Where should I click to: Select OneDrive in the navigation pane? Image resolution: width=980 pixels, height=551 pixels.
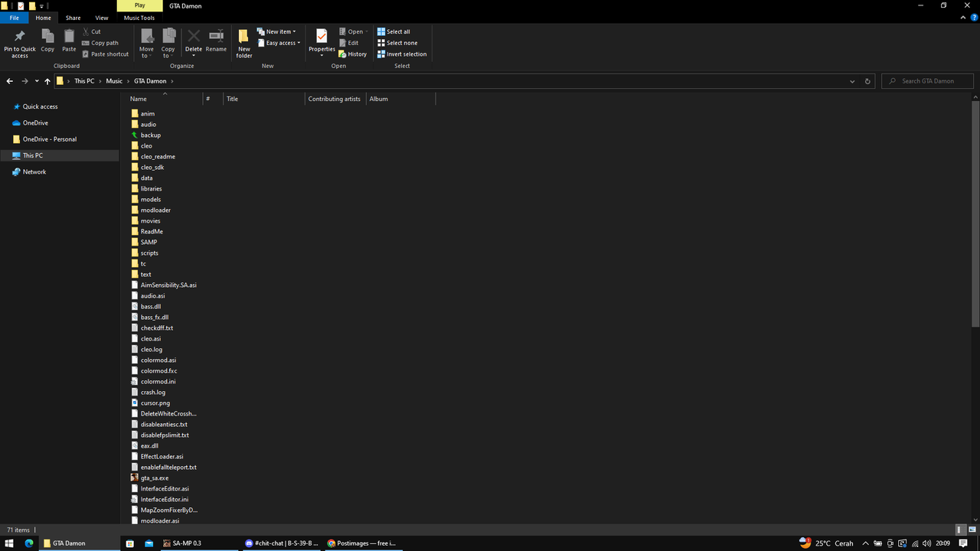(x=35, y=122)
